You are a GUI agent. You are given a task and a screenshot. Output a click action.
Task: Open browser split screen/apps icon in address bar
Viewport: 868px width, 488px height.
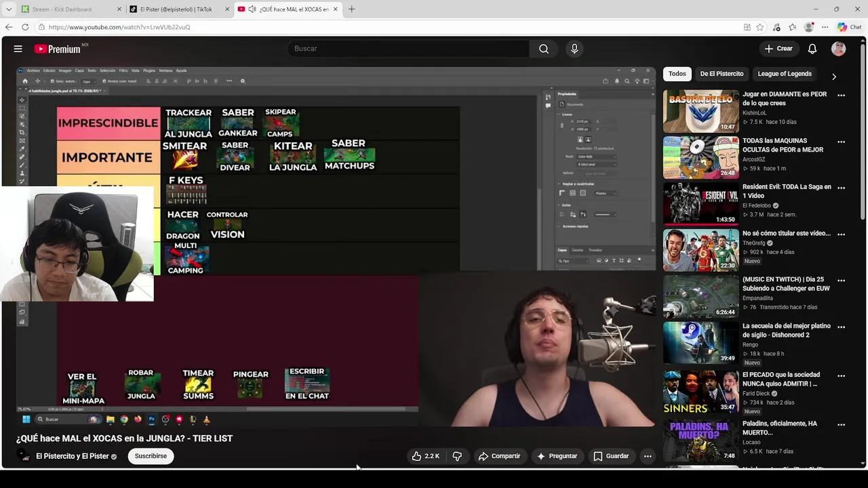747,27
